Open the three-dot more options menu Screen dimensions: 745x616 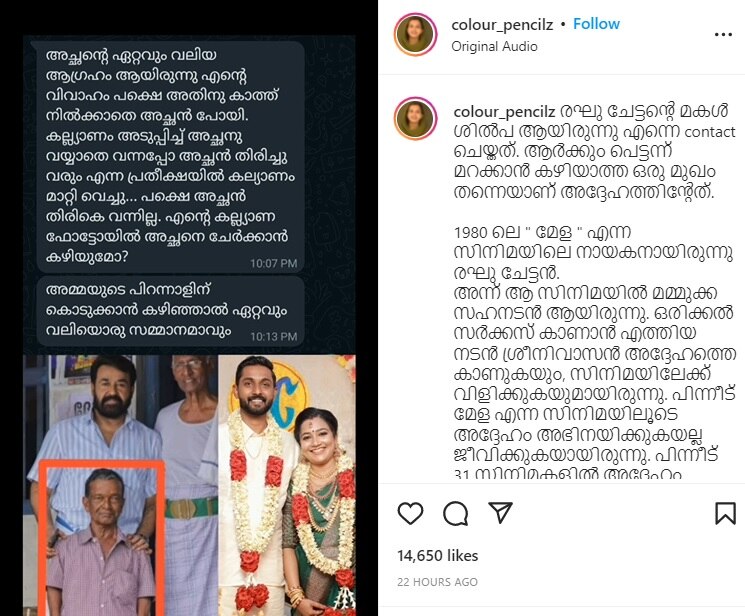[x=723, y=34]
